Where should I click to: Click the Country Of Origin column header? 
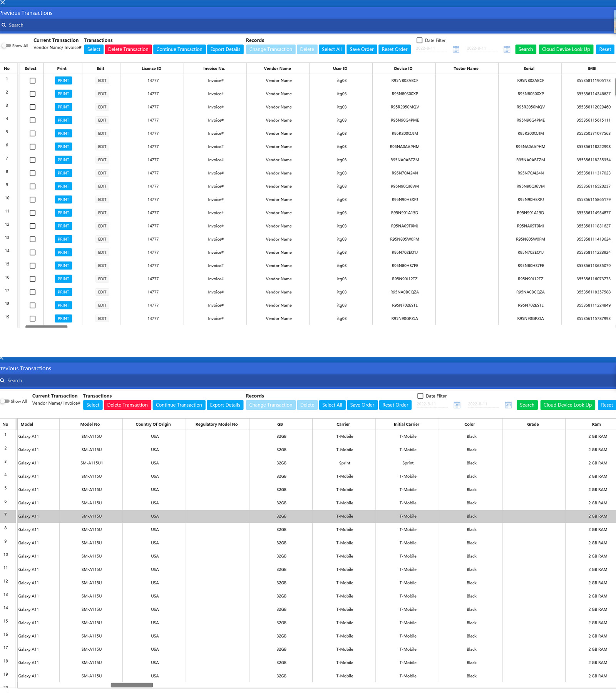[x=153, y=424]
